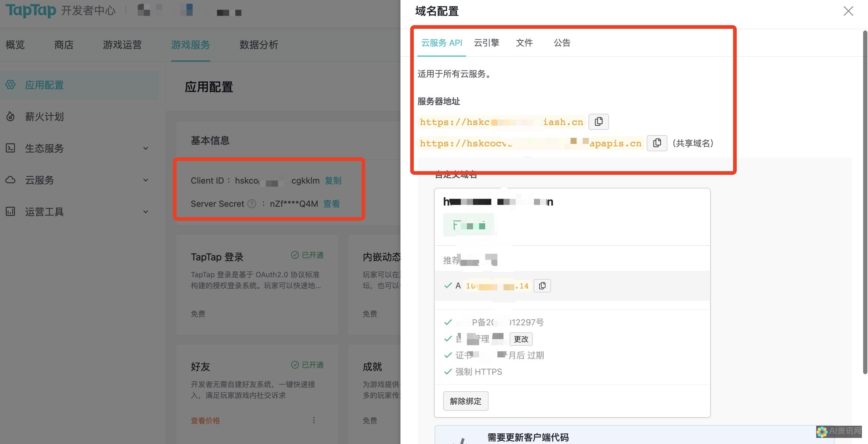Click the 内嵌动态 card title

tap(382, 257)
